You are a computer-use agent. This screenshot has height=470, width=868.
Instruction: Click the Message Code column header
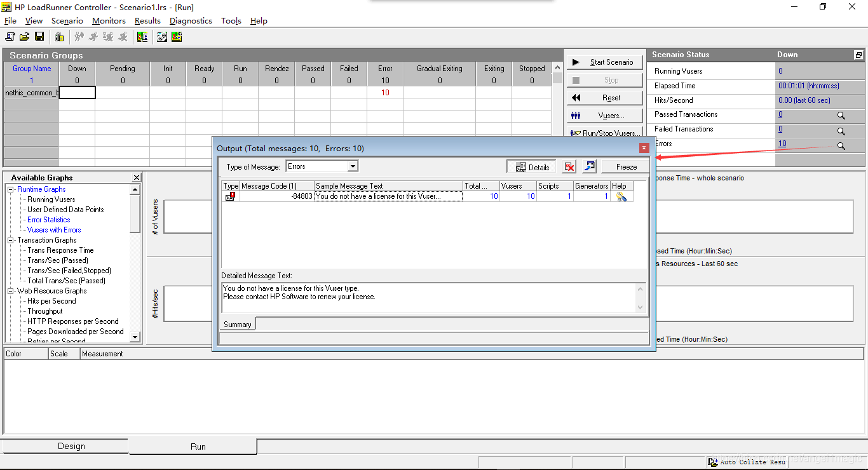pos(276,186)
